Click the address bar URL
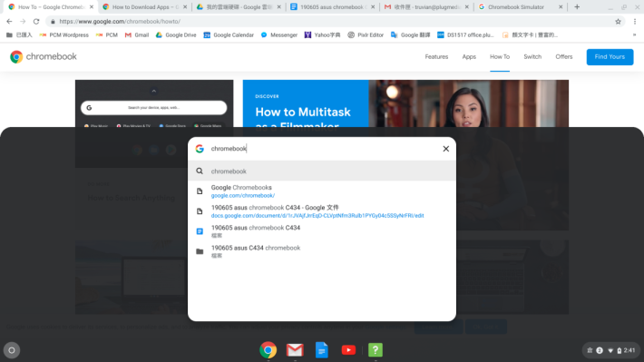Viewport: 644px width, 362px height. click(x=120, y=22)
